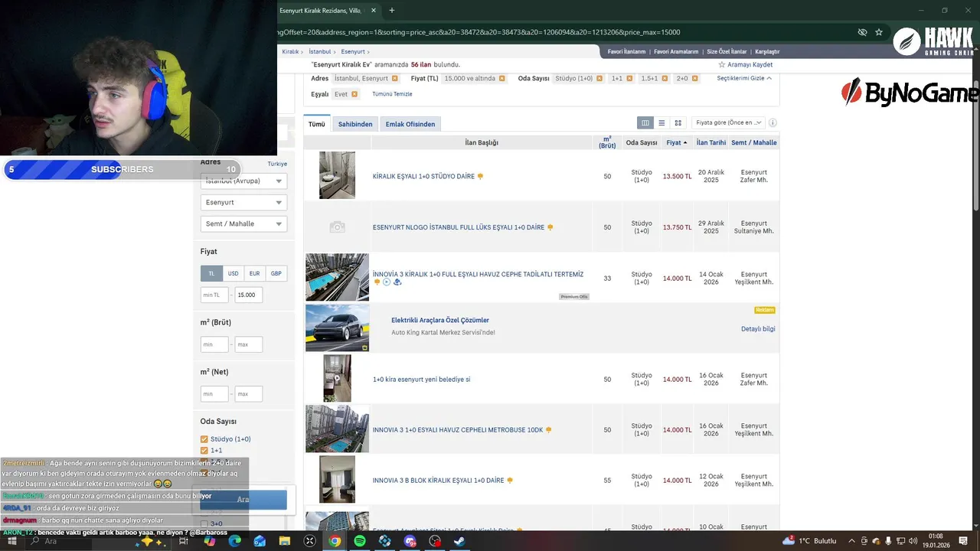Viewport: 980px width, 551px height.
Task: Open Size Özel İlanlar menu item
Action: tap(727, 51)
